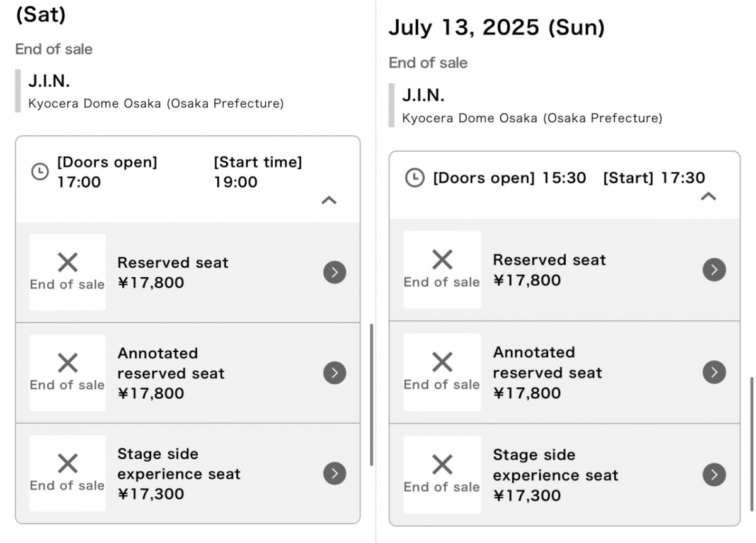Open the J.I.N. event title under July 13
This screenshot has height=543, width=756.
(x=423, y=96)
